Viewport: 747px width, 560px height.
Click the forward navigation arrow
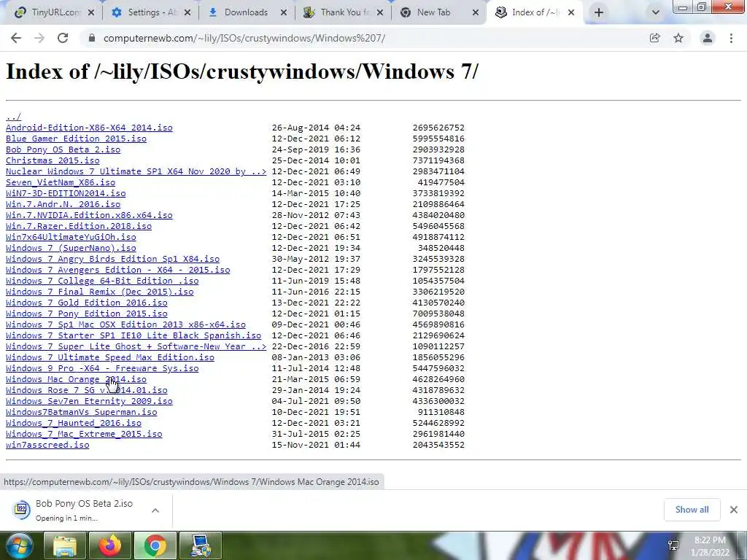[x=39, y=38]
